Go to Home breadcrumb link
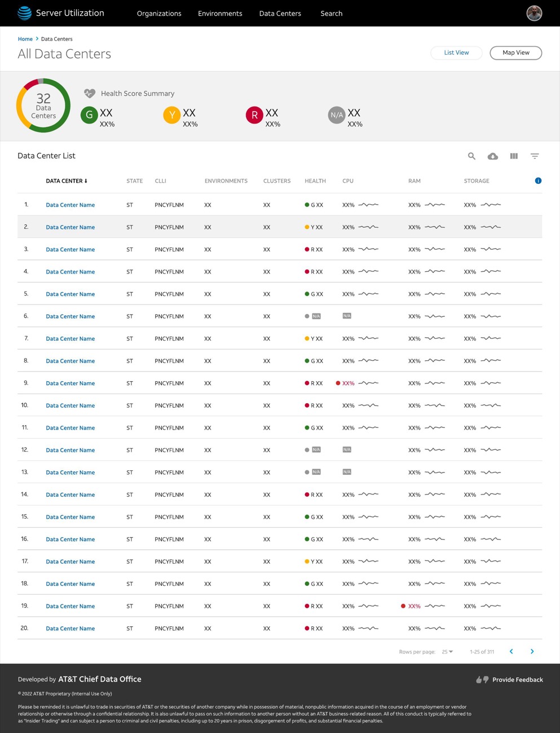The width and height of the screenshot is (560, 733). [25, 39]
